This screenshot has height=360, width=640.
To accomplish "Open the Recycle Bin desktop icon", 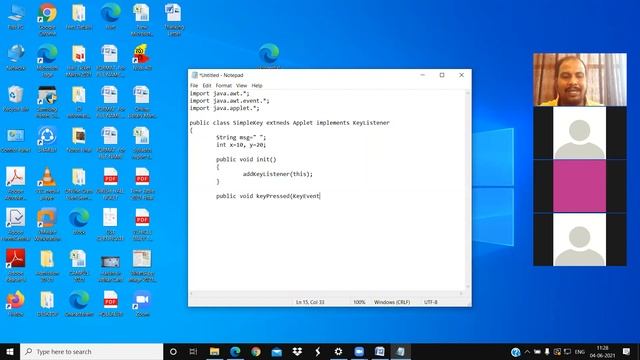I will click(x=16, y=98).
